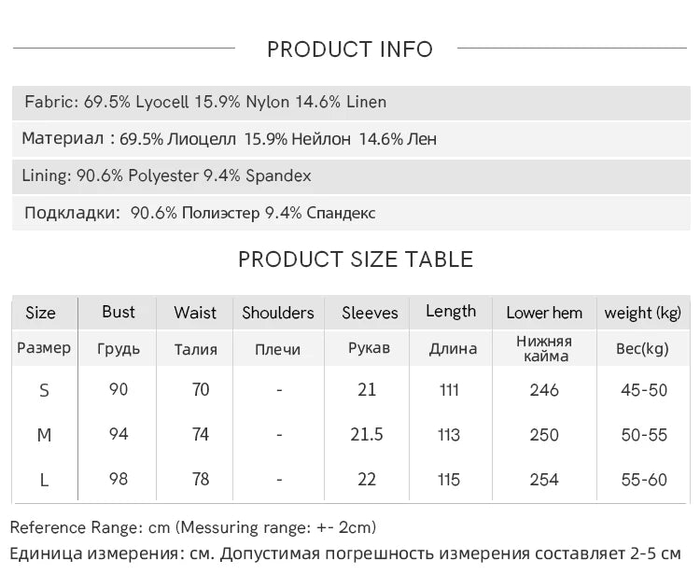Screen dimensions: 700x588
Task: Click the PRODUCT SIZE TABLE heading
Action: (x=356, y=259)
